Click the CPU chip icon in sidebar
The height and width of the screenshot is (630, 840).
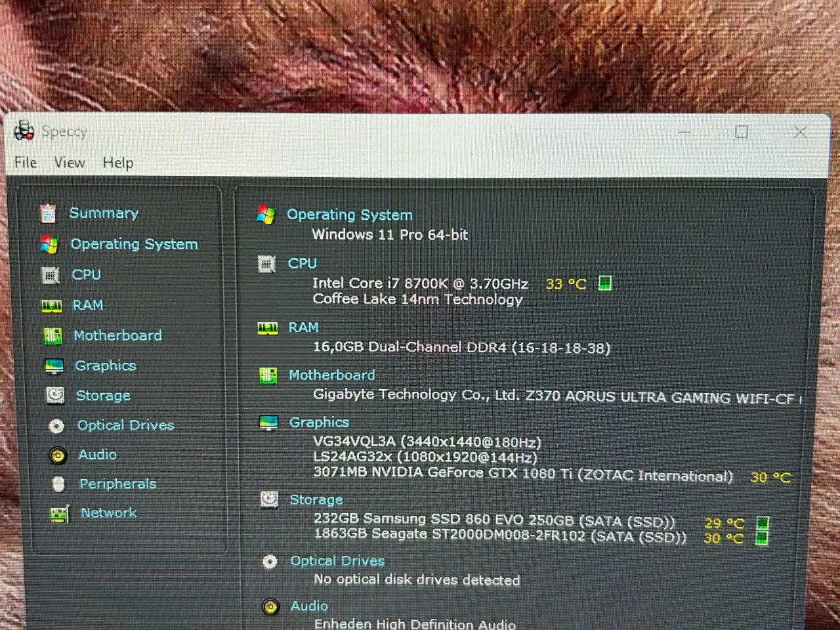click(x=51, y=275)
